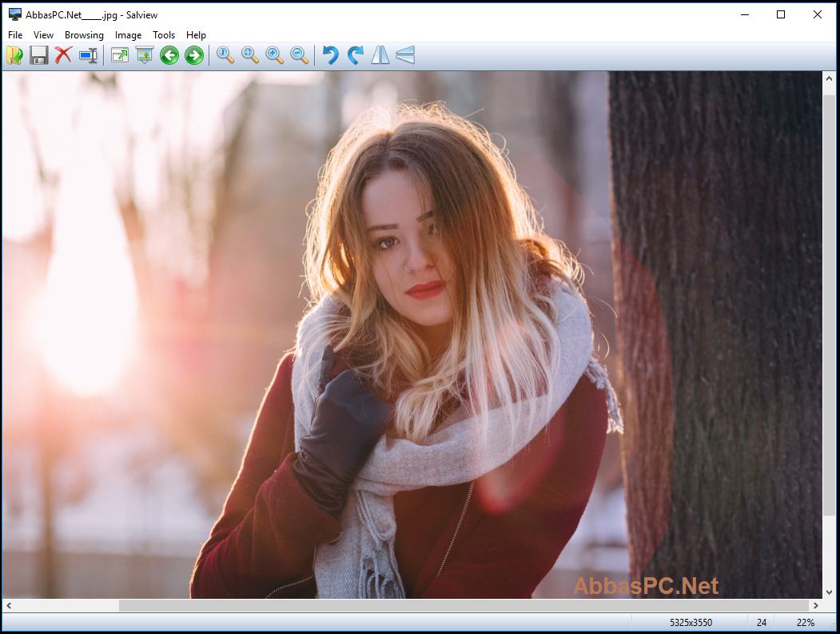Click the rename file toolbar icon

88,55
